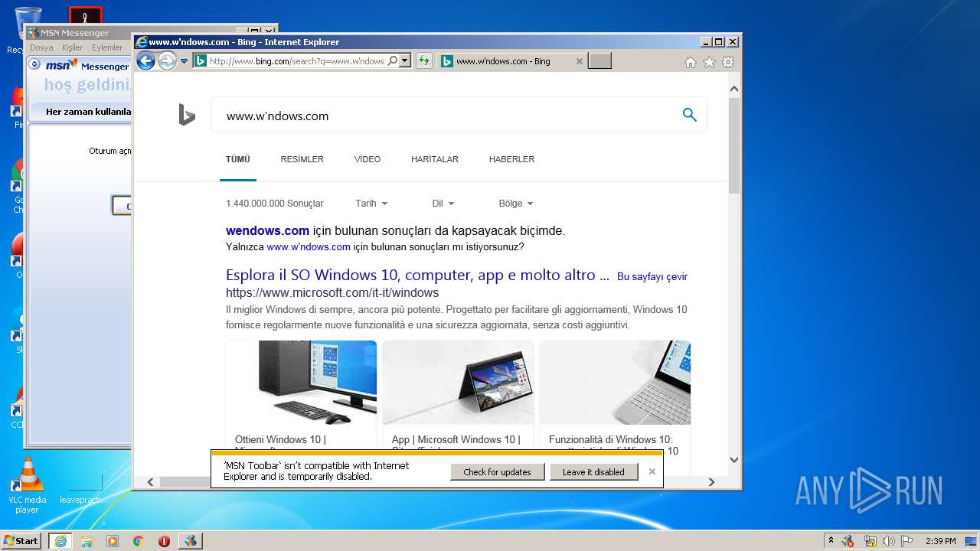Open Eylemler menu in MSN Messenger

(107, 47)
